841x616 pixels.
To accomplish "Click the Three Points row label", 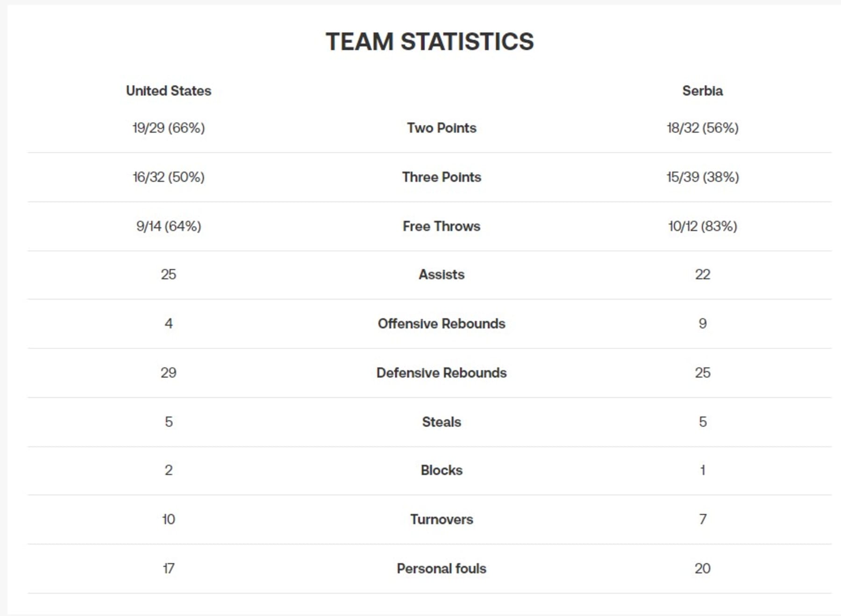I will [x=442, y=177].
